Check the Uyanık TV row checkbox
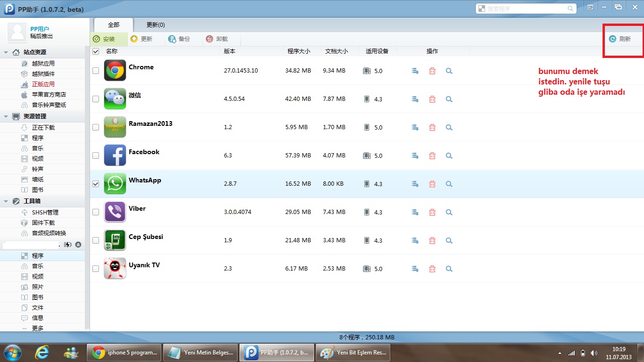 [x=96, y=269]
